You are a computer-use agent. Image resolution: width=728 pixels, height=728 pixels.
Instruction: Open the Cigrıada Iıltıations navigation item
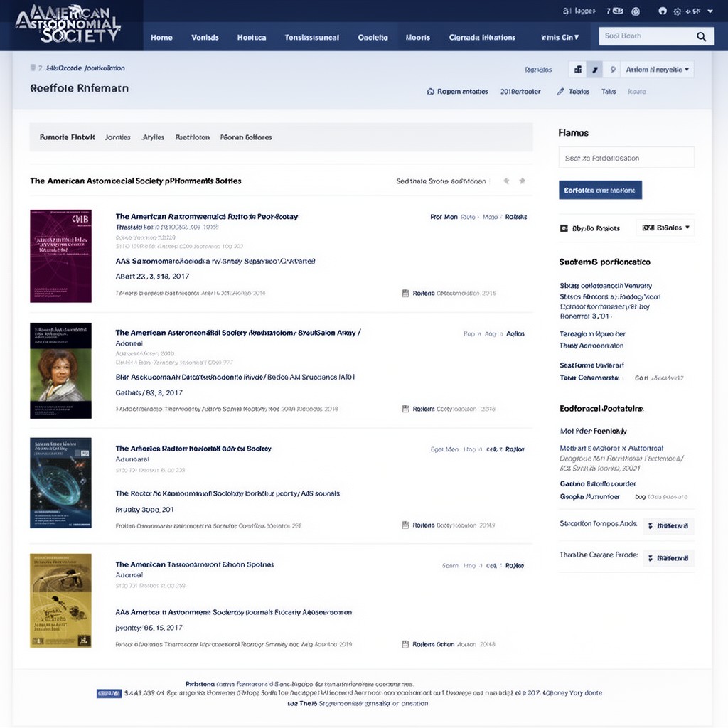click(x=482, y=38)
